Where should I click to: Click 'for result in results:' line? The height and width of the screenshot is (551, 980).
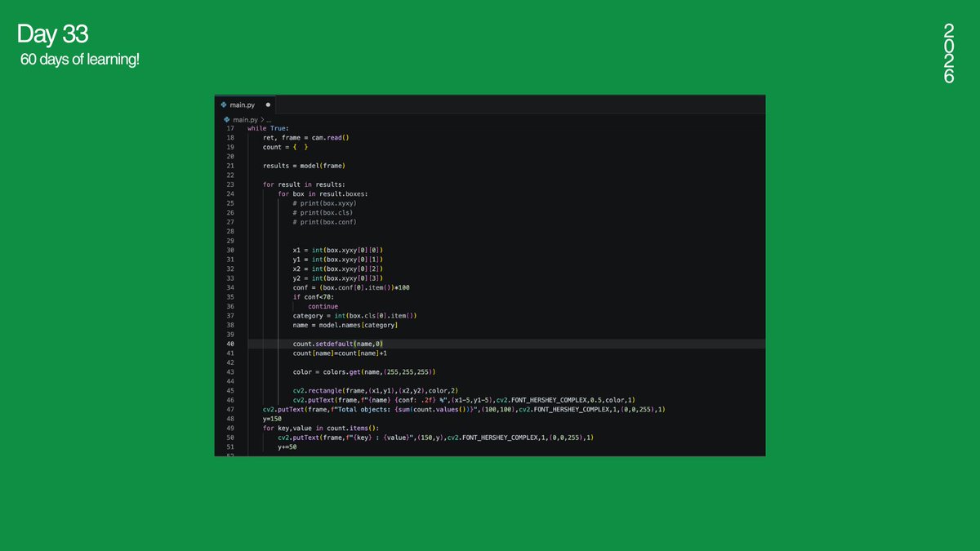coord(304,184)
